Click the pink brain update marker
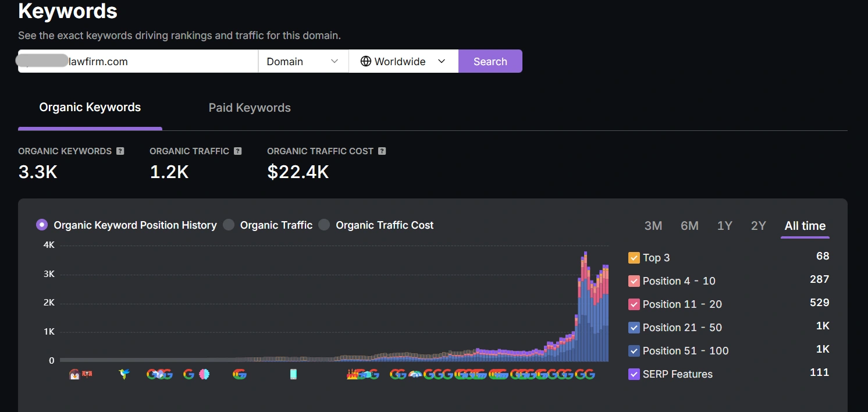868x412 pixels. [203, 374]
